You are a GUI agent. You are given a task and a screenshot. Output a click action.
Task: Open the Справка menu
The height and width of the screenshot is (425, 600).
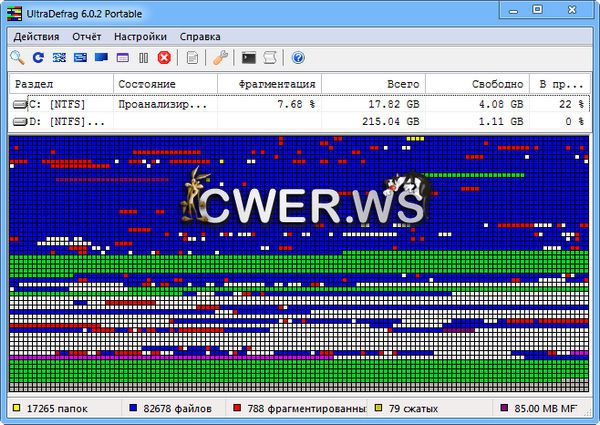(200, 36)
